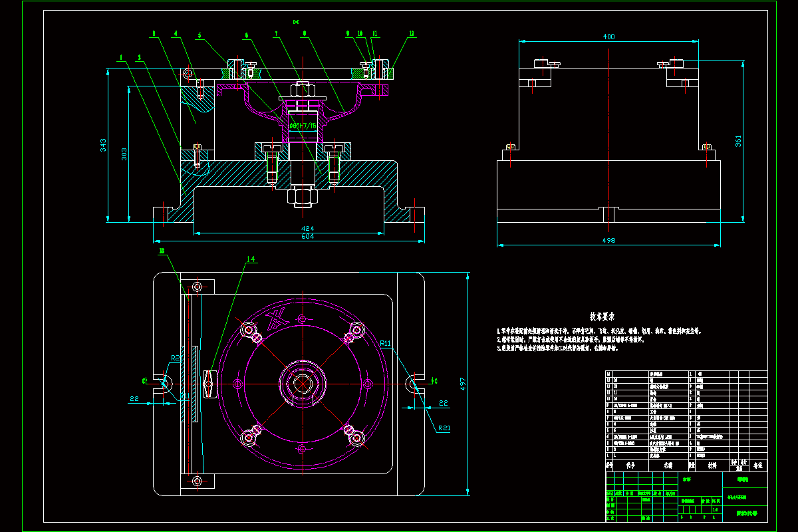
Task: Select the R11 radius label
Action: pyautogui.click(x=386, y=343)
